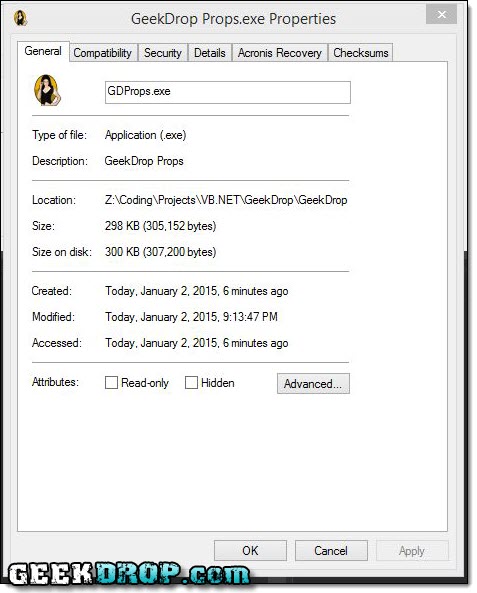This screenshot has height=593, width=477.
Task: Open the Checksums tab
Action: [x=360, y=53]
